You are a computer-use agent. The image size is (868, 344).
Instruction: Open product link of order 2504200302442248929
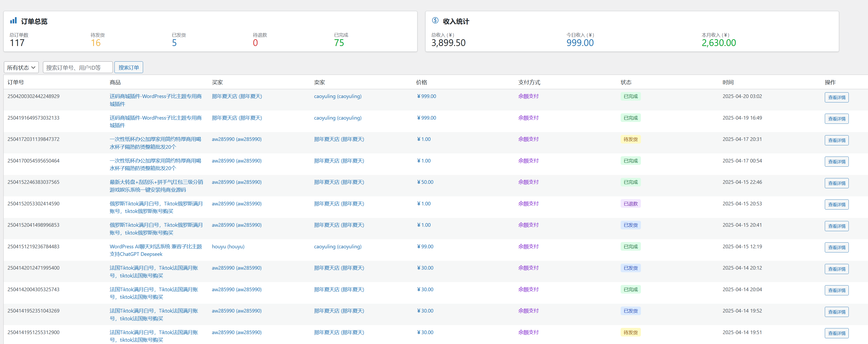(x=156, y=100)
